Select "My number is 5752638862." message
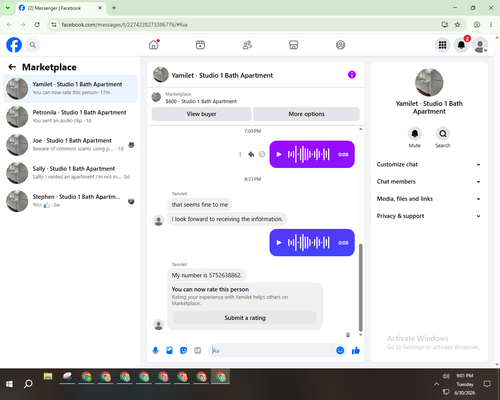The width and height of the screenshot is (500, 400). pos(207,275)
